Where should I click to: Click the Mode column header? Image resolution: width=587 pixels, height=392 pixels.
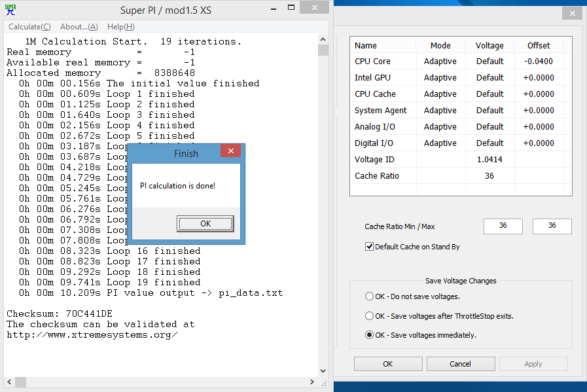pos(440,45)
